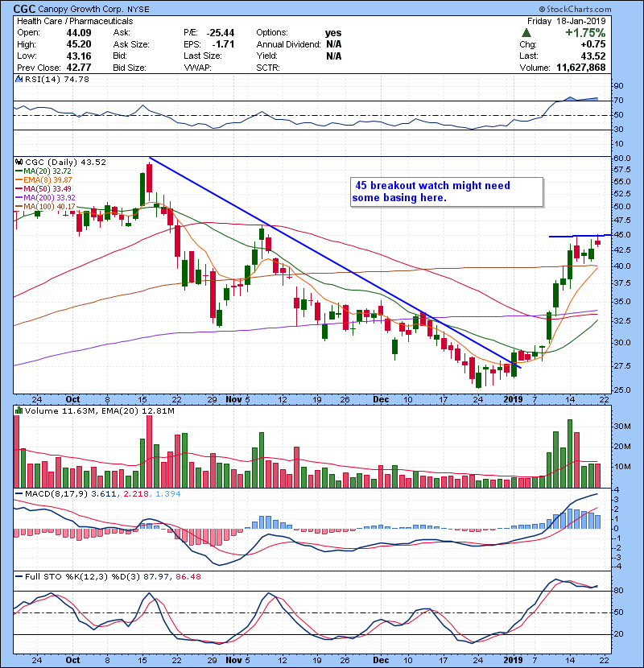Click the tall red candle at mid-October peak

149,176
